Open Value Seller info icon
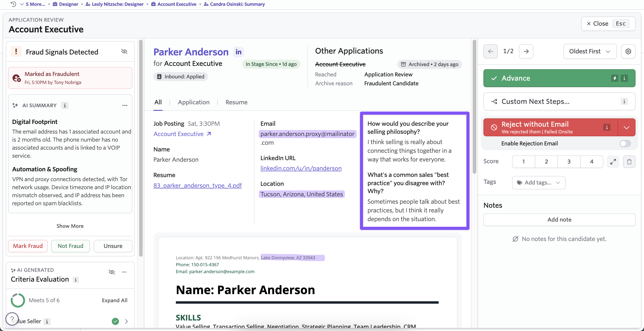This screenshot has height=331, width=644. click(47, 321)
